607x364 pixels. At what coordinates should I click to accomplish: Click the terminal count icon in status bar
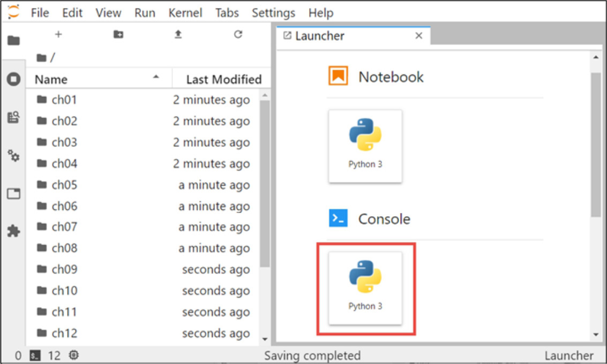[x=35, y=355]
